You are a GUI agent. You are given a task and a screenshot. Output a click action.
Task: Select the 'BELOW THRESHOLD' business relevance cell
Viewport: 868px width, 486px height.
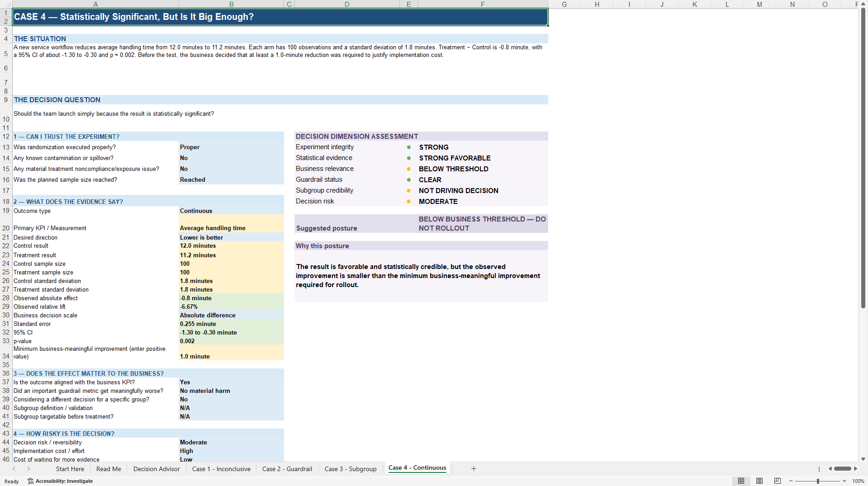click(x=483, y=169)
